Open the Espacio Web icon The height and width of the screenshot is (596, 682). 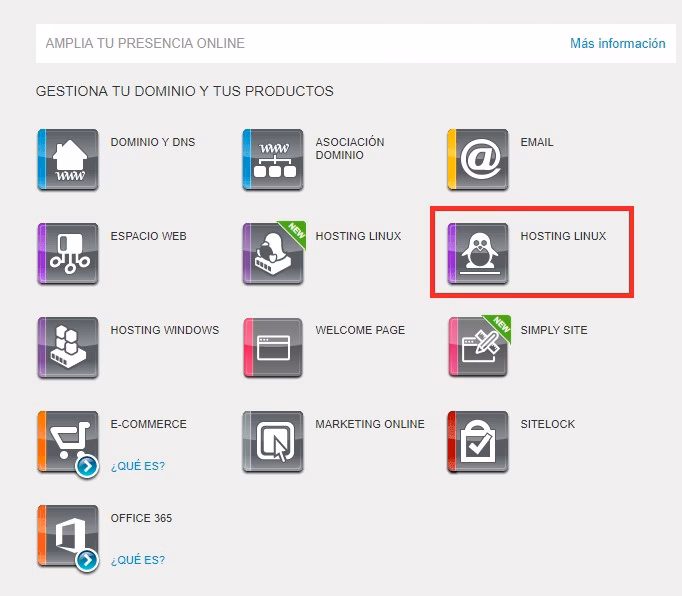(68, 253)
